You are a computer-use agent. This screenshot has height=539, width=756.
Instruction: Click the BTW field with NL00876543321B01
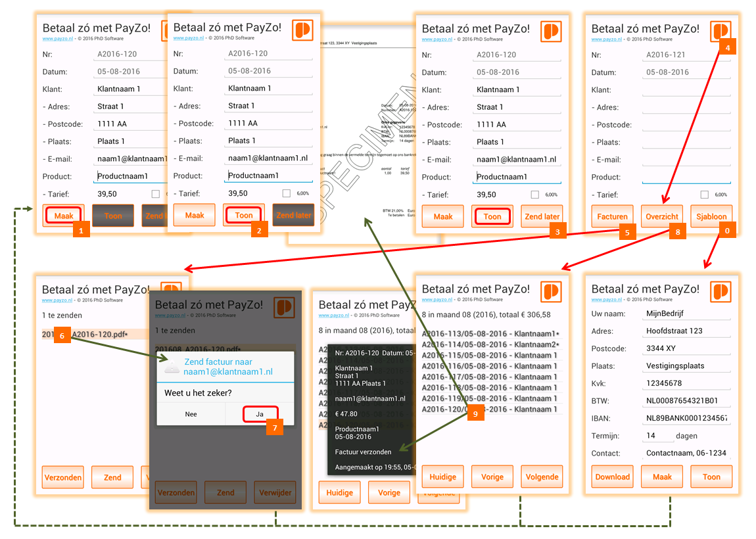tap(686, 400)
